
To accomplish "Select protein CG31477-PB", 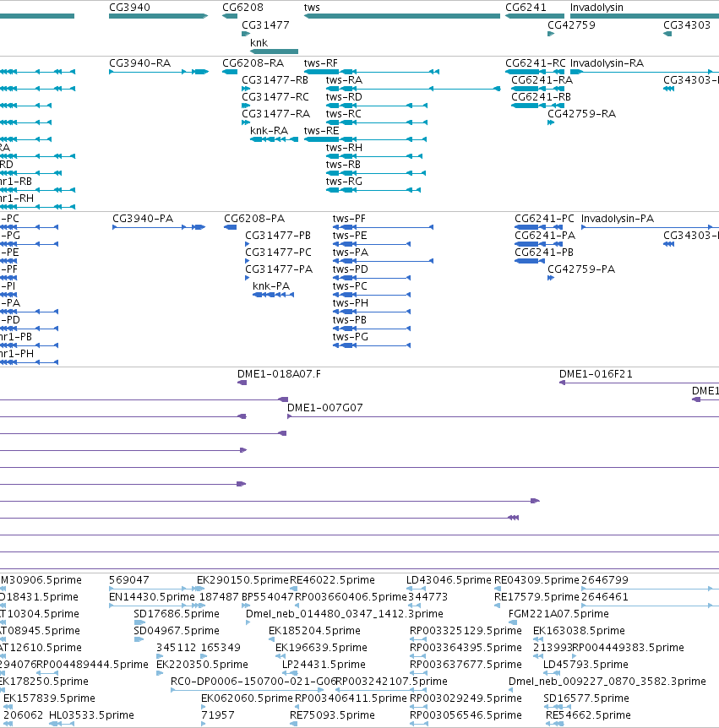I will (247, 244).
